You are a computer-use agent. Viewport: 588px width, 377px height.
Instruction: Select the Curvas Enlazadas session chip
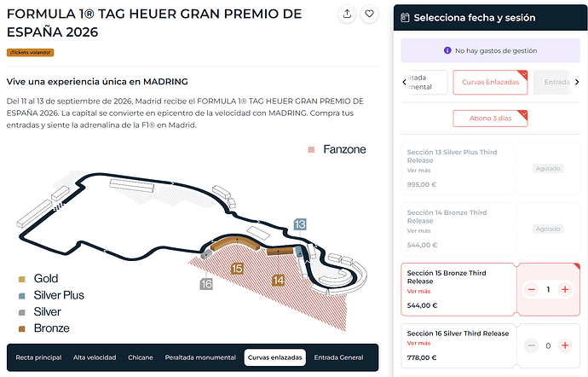490,82
